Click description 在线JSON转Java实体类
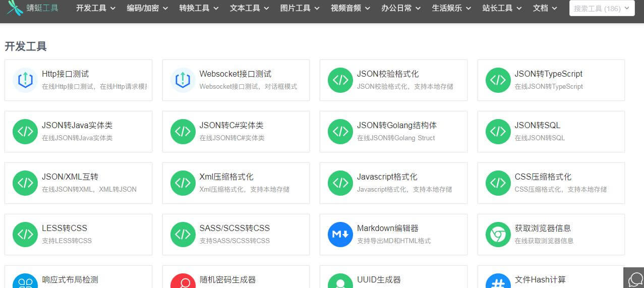This screenshot has width=644, height=288. pyautogui.click(x=77, y=138)
